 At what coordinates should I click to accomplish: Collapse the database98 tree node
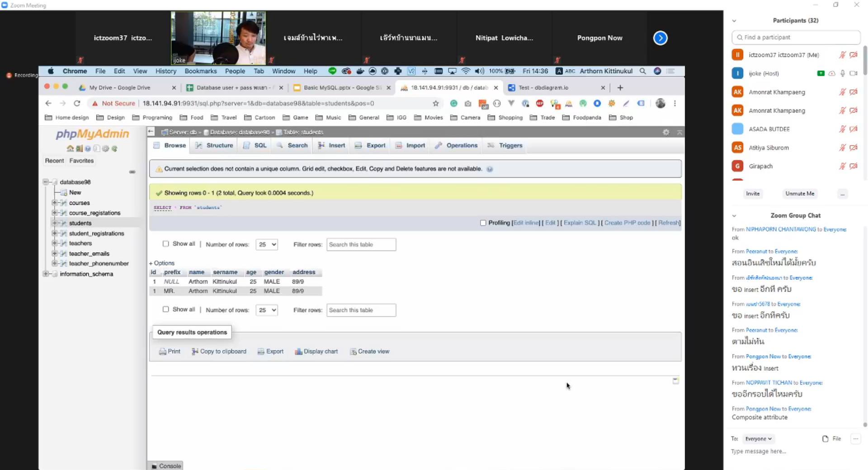(46, 182)
